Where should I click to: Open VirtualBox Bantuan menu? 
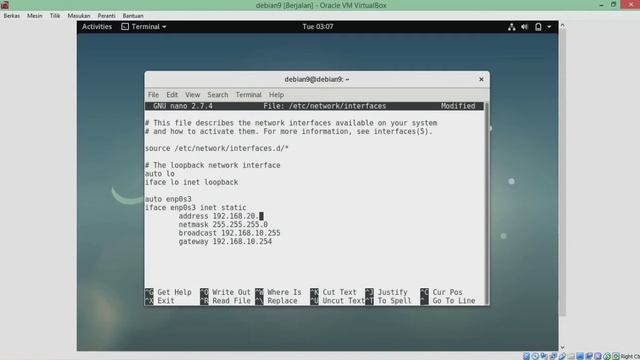click(133, 16)
